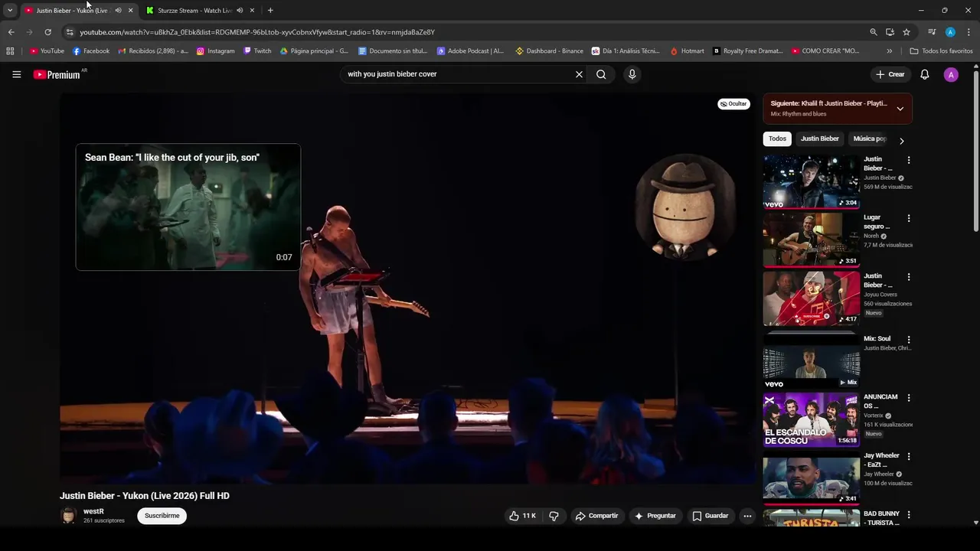Close the Justin Bieber Yukon tab
Viewport: 980px width, 551px height.
pyautogui.click(x=130, y=10)
